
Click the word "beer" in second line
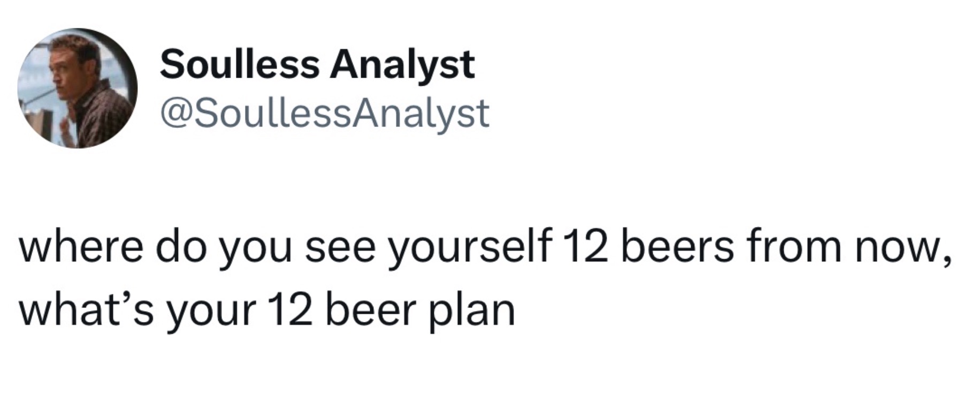[x=369, y=309]
